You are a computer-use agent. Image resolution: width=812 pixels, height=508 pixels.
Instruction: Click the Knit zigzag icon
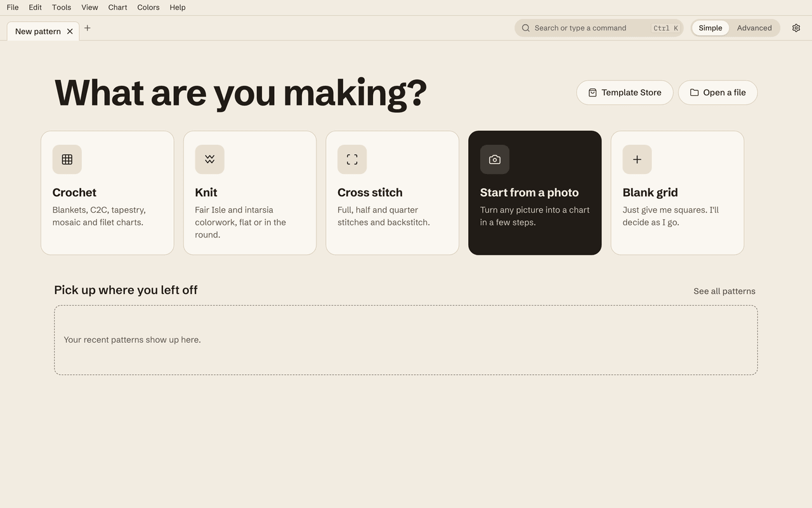coord(209,159)
